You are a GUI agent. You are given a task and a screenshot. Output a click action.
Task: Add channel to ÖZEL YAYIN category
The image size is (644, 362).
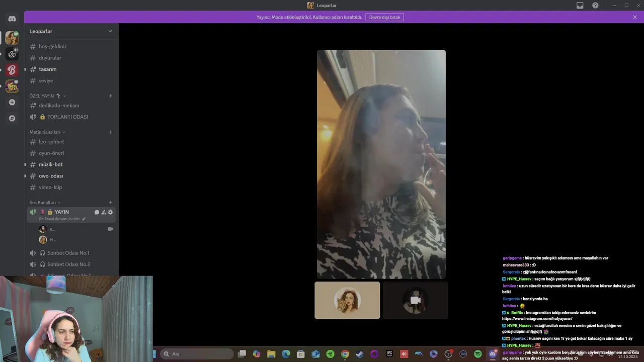[110, 96]
